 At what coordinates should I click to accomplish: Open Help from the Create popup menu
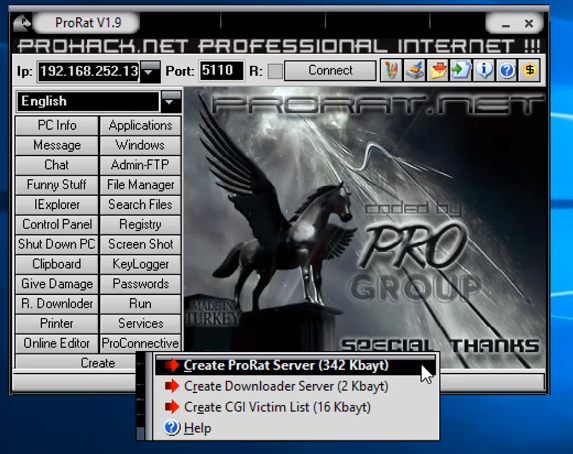[296, 428]
